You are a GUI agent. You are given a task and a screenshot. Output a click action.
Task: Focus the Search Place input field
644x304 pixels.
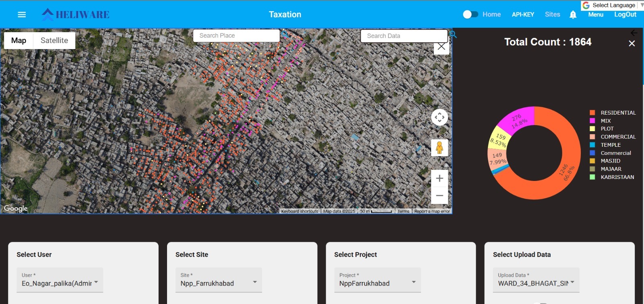(x=237, y=35)
